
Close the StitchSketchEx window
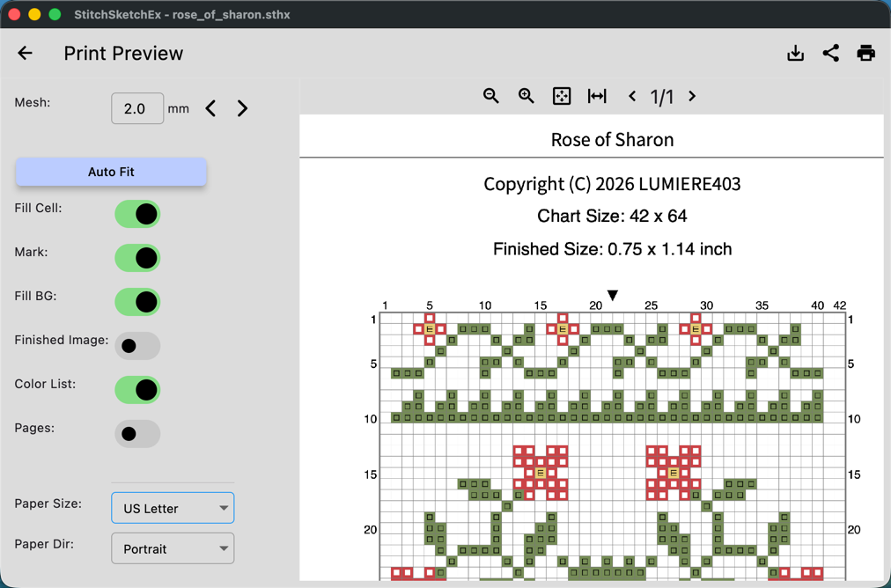click(14, 14)
